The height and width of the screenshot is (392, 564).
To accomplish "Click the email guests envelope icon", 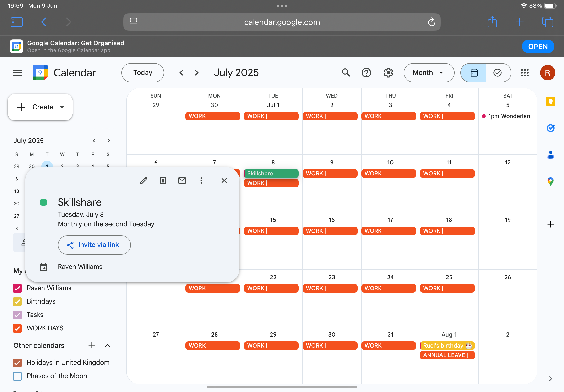I will pos(182,180).
